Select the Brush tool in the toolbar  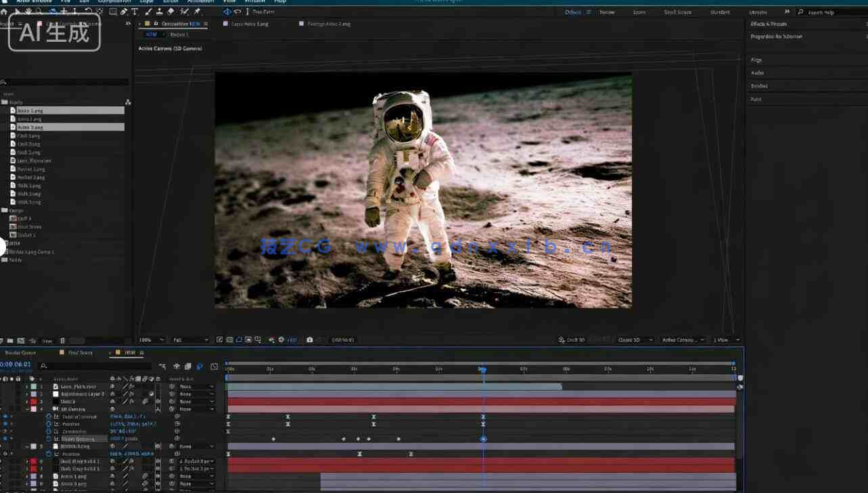pyautogui.click(x=149, y=11)
